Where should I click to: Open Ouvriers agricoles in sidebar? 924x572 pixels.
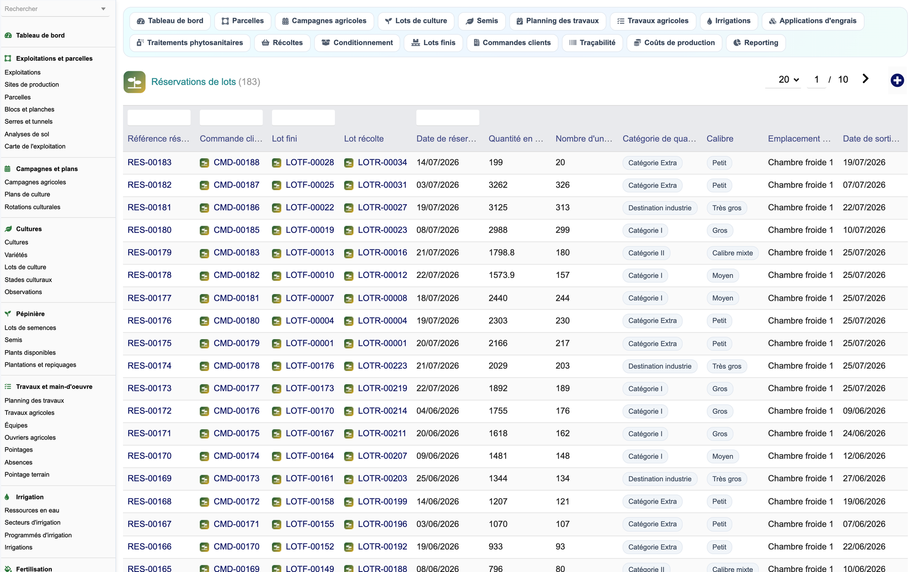click(x=30, y=438)
